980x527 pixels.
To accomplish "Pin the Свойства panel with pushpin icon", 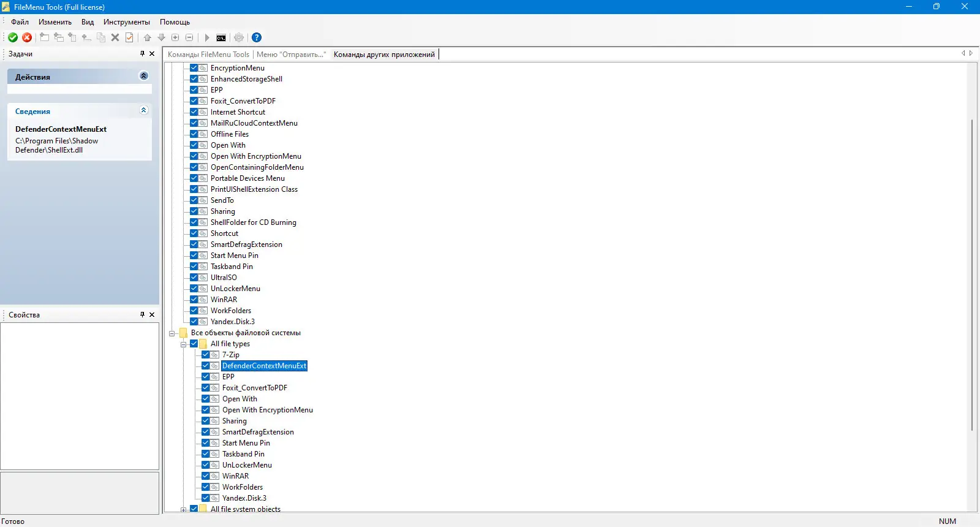I will point(143,314).
